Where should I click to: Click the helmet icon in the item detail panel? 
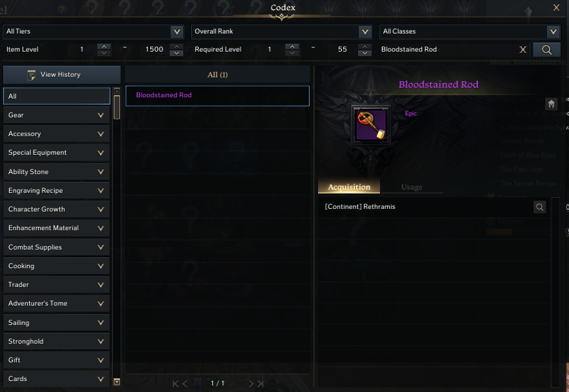(551, 104)
